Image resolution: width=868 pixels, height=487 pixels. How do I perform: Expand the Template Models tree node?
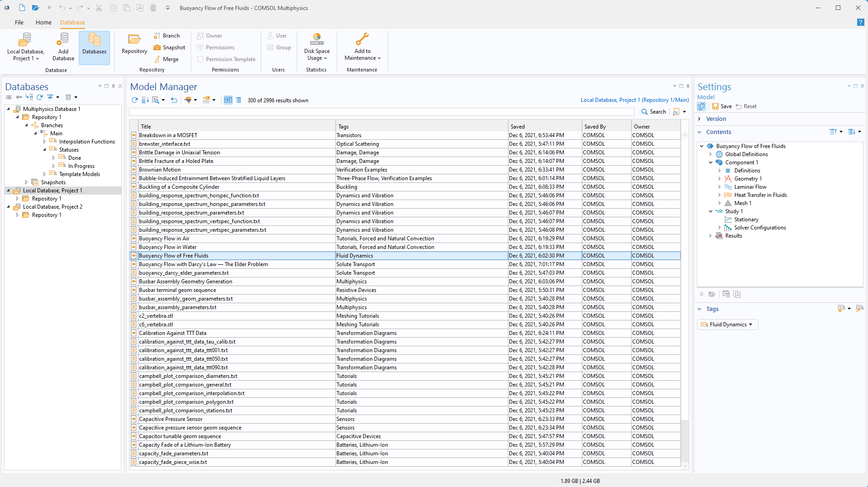[44, 174]
